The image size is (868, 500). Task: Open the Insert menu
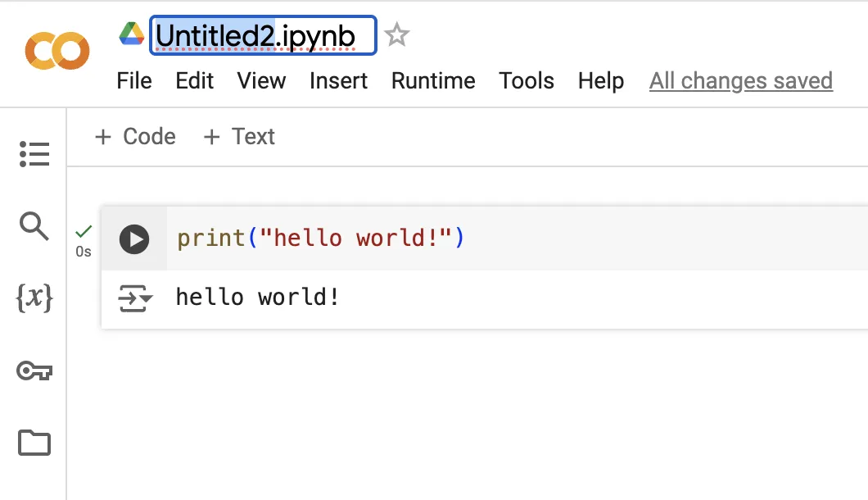tap(338, 81)
